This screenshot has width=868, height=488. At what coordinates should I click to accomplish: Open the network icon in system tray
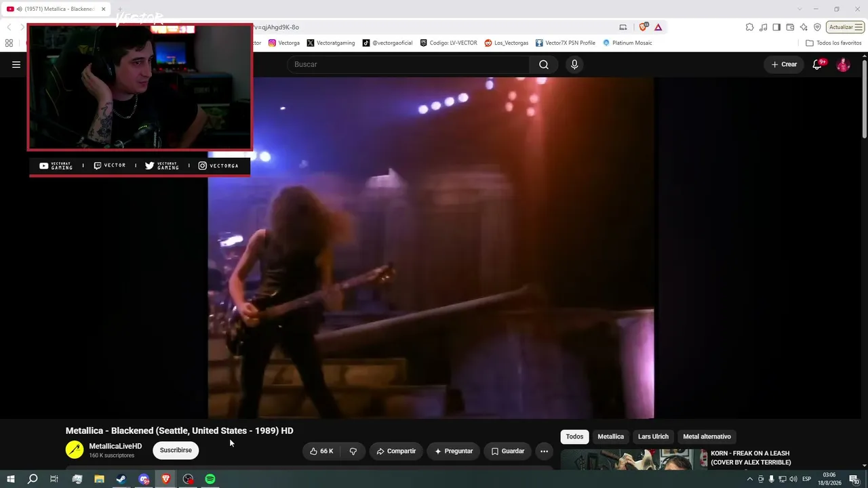pyautogui.click(x=782, y=479)
